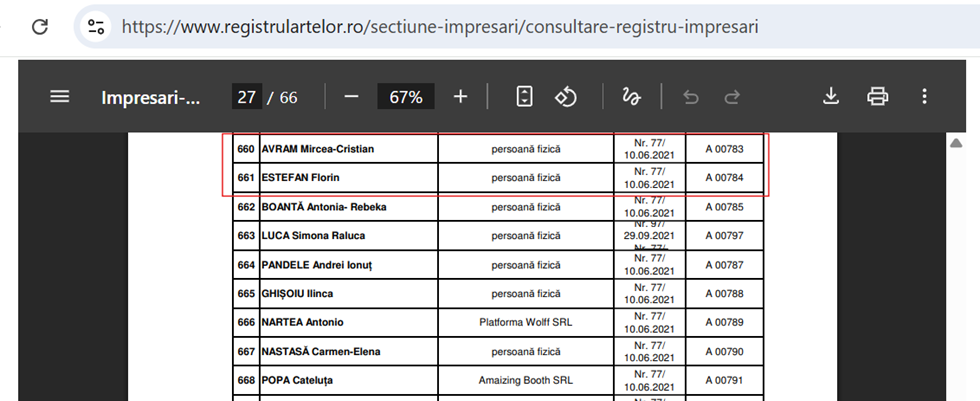The width and height of the screenshot is (980, 401).
Task: Click the Impresari document title
Action: (x=150, y=97)
